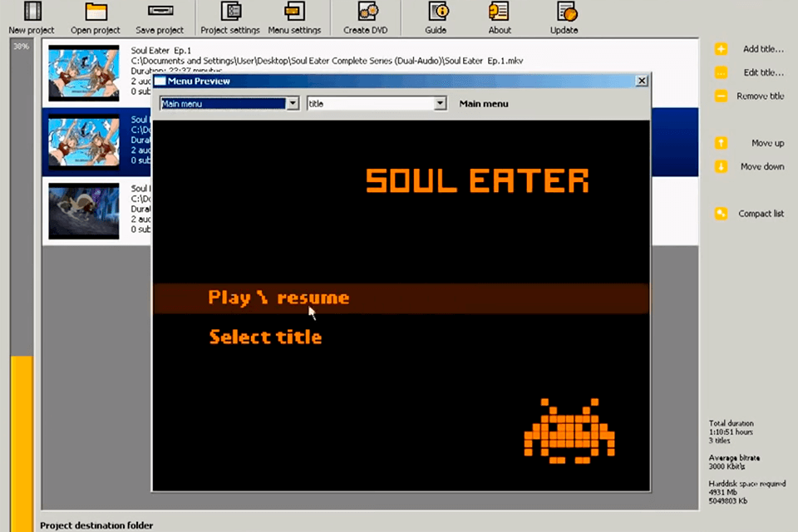Viewport: 798px width, 532px height.
Task: Select the Play \ resume menu item
Action: pos(278,298)
